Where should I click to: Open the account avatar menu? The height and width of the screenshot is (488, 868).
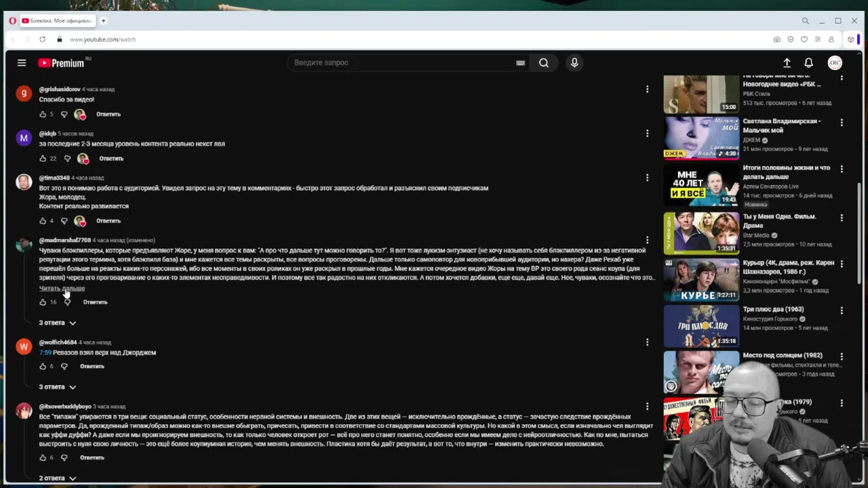(835, 63)
